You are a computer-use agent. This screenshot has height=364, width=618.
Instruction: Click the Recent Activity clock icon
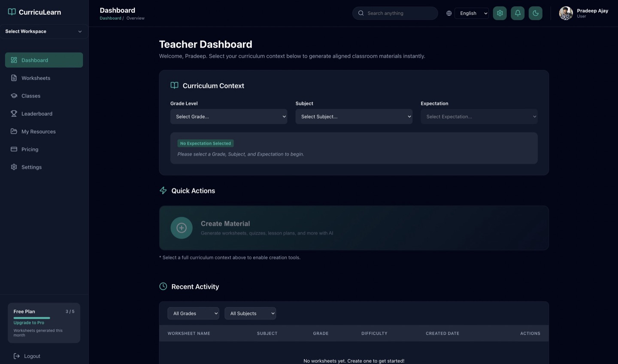(163, 286)
